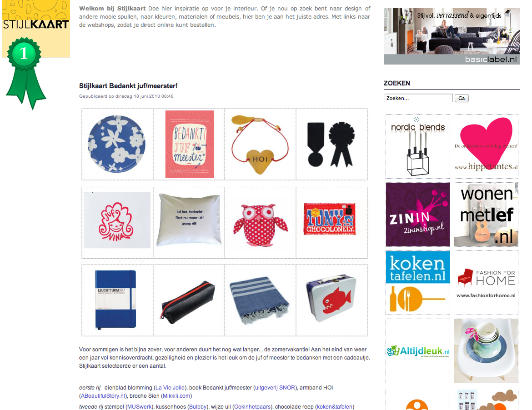Follow the ABeautifulStory.nl link

[x=103, y=396]
